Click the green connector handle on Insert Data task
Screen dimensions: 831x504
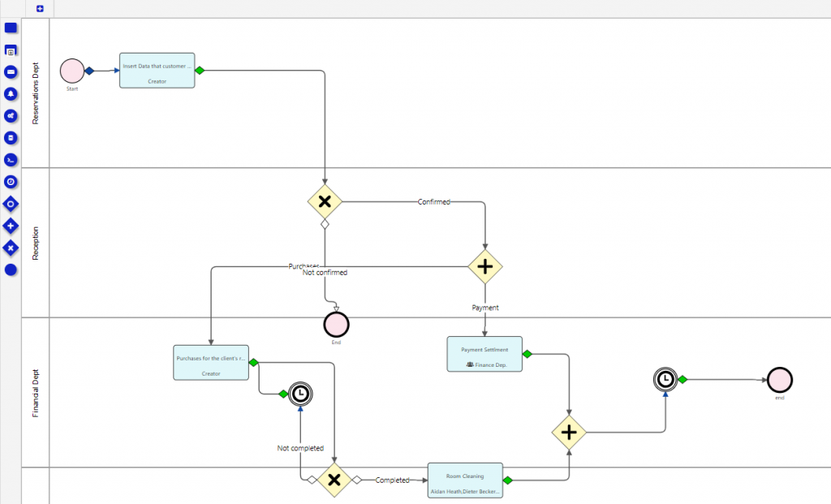click(200, 71)
